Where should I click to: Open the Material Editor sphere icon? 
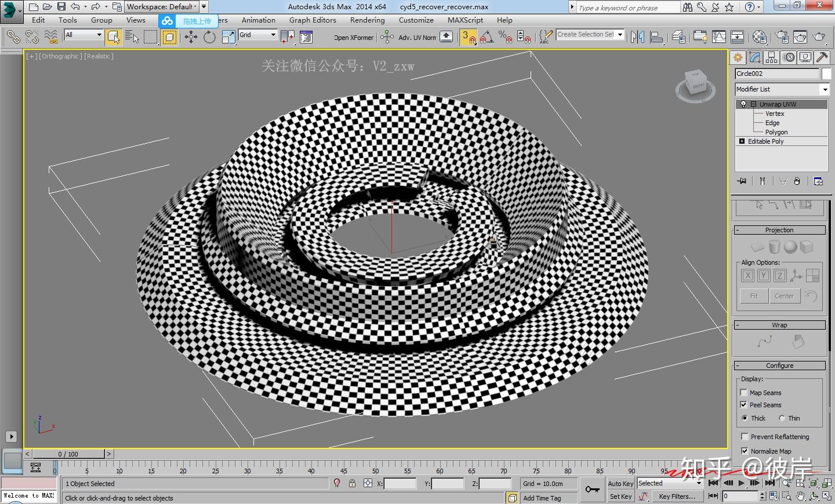click(x=759, y=37)
